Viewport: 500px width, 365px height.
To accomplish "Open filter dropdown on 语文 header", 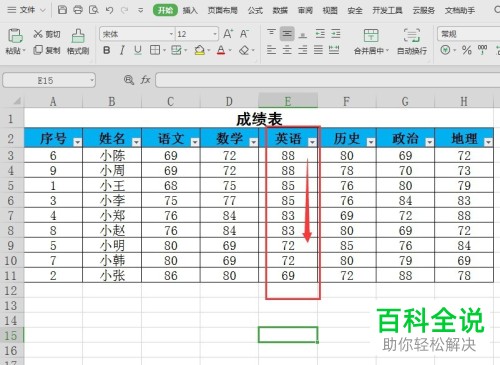I will pos(195,142).
